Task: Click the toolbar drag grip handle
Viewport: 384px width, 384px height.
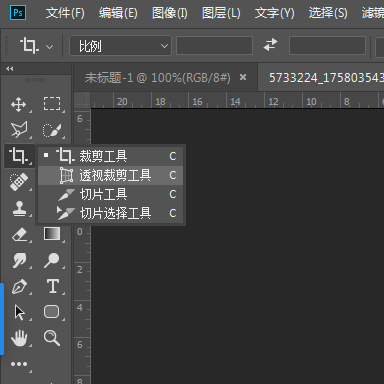Action: 35,80
